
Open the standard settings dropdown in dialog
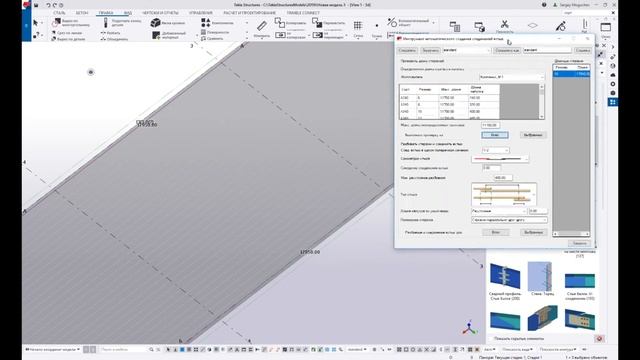pyautogui.click(x=467, y=50)
